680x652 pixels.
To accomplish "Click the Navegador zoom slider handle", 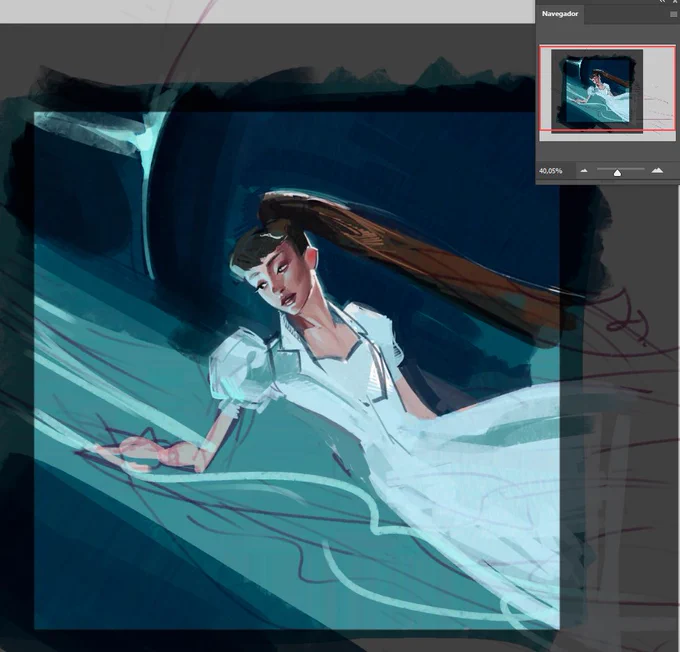I will click(x=617, y=173).
